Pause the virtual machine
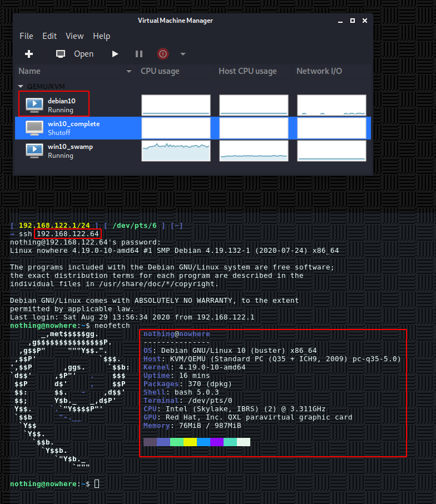 point(139,54)
